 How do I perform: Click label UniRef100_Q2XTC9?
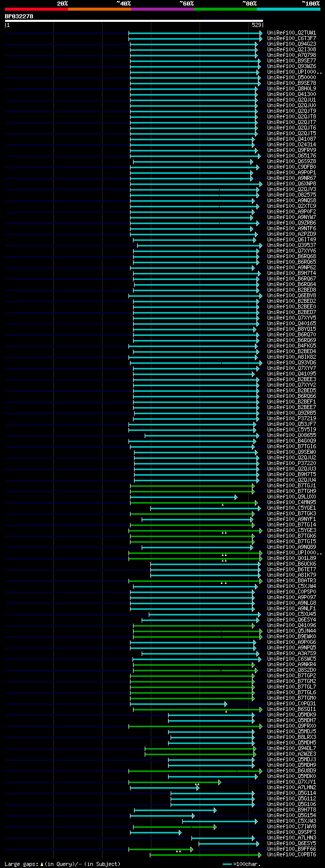click(291, 206)
